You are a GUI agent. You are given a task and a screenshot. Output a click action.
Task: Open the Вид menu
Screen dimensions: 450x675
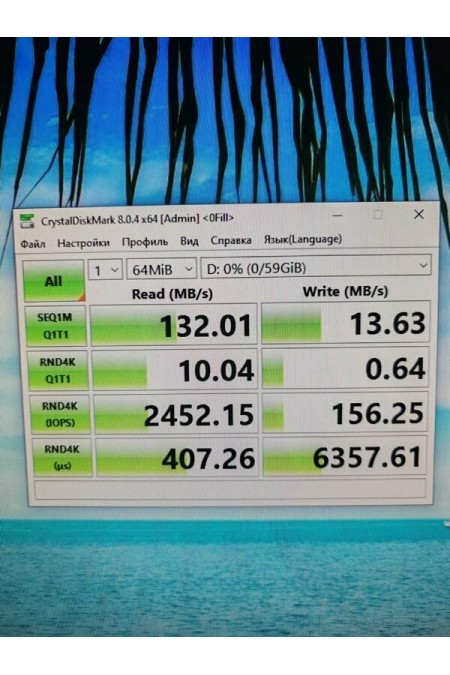189,241
